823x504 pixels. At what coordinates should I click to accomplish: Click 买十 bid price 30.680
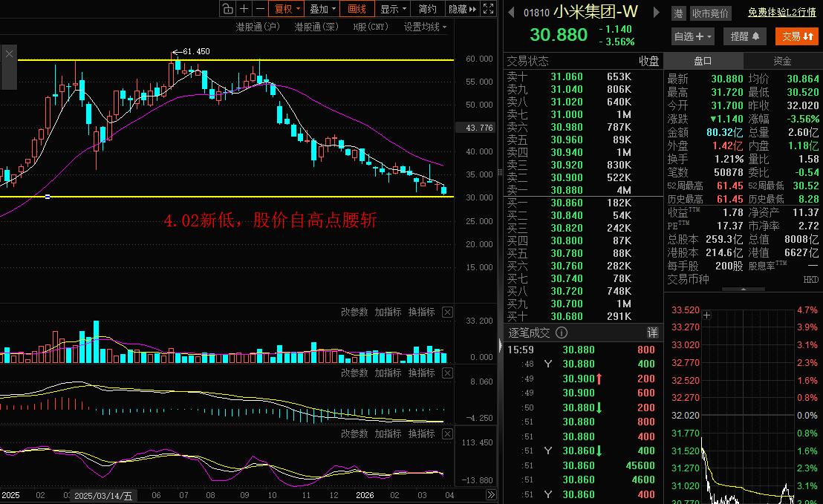pos(566,316)
